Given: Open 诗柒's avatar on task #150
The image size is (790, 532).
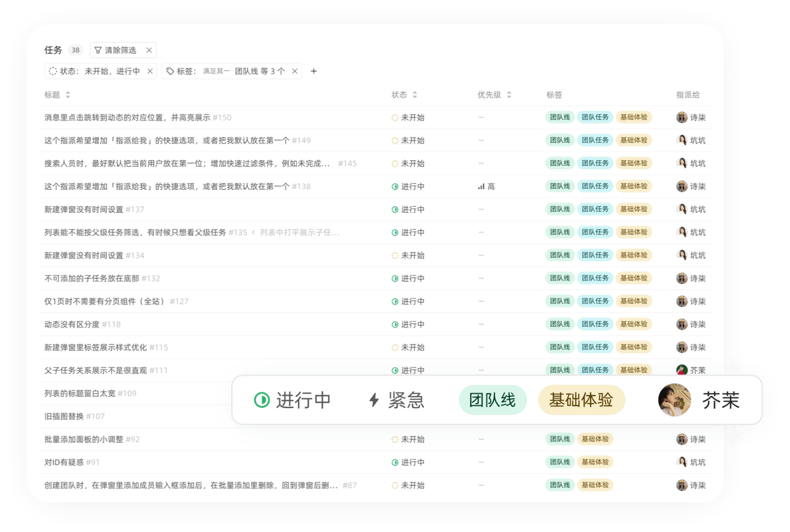Looking at the screenshot, I should pos(682,117).
